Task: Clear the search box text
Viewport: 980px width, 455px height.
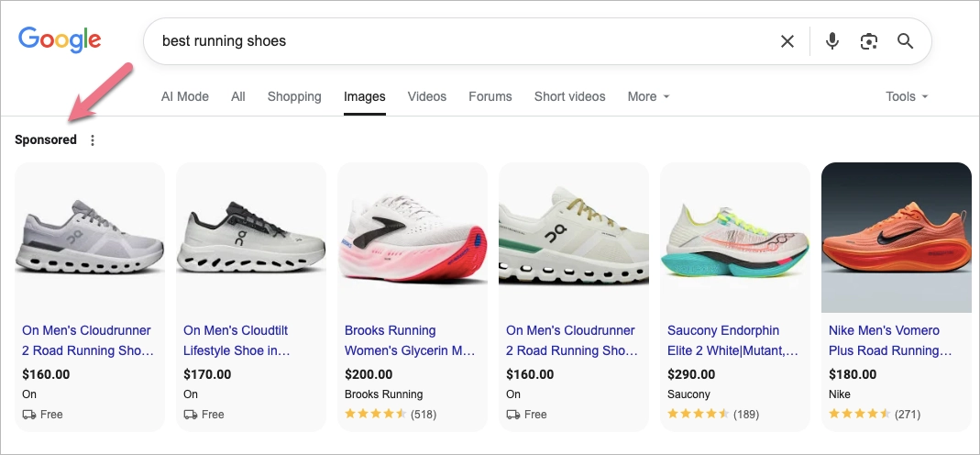Action: point(787,41)
